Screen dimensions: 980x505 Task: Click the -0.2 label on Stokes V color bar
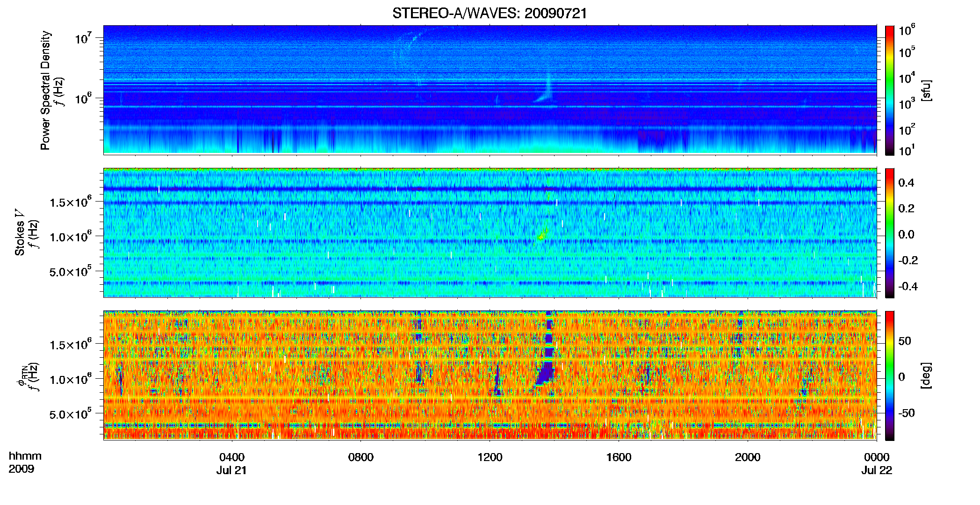[x=908, y=260]
